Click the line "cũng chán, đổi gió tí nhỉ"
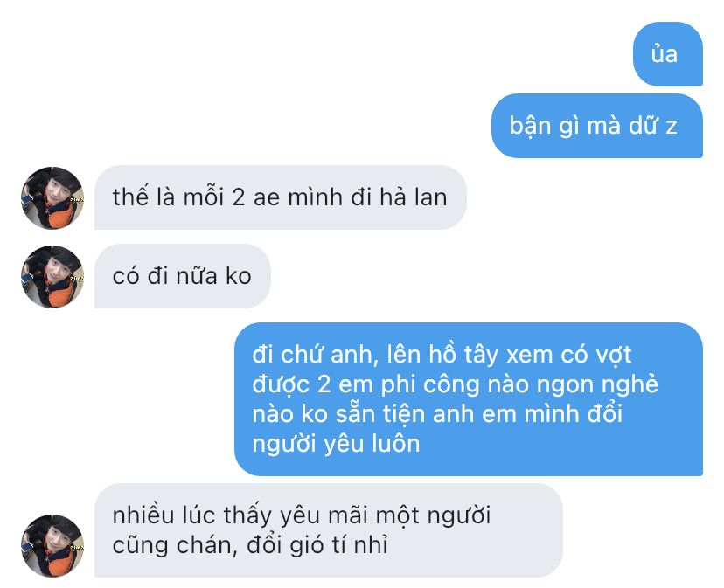Screen dimensions: 724x588 pos(250,545)
